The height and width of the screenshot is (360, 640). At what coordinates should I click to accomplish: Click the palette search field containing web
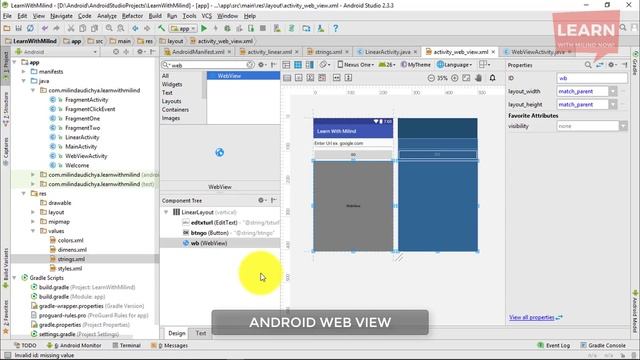[x=208, y=65]
